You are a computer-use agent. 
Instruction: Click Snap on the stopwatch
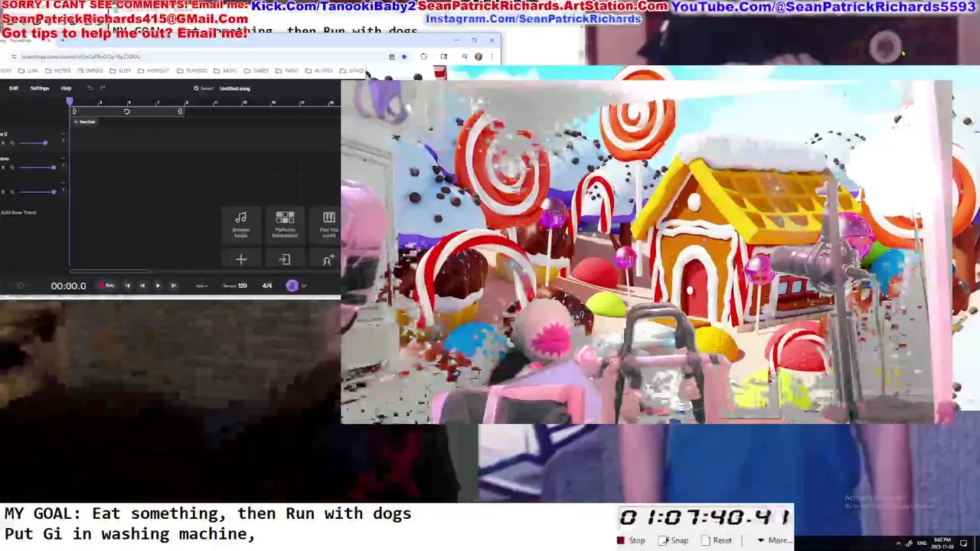click(674, 540)
